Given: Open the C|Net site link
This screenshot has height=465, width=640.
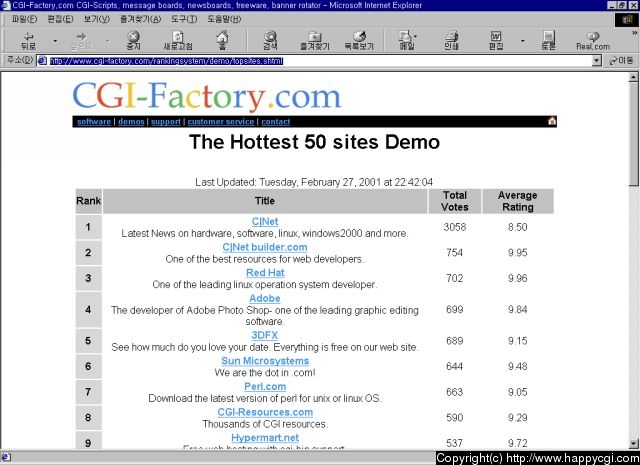Looking at the screenshot, I should [265, 221].
